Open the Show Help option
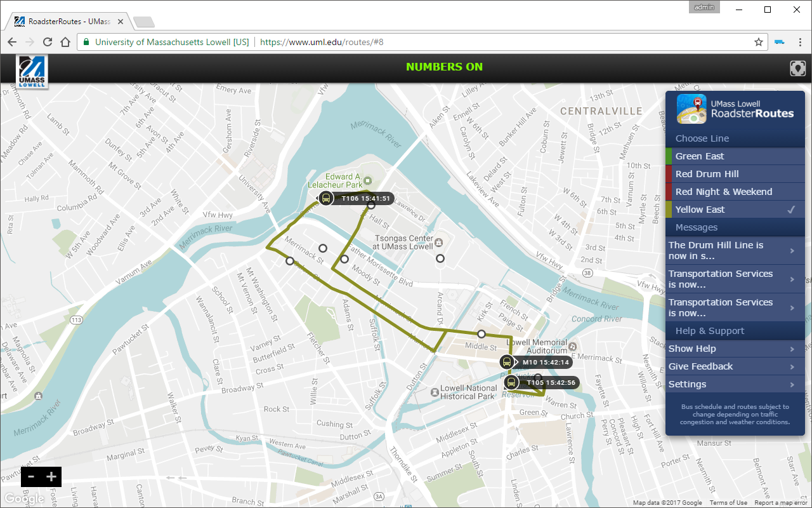 tap(735, 349)
